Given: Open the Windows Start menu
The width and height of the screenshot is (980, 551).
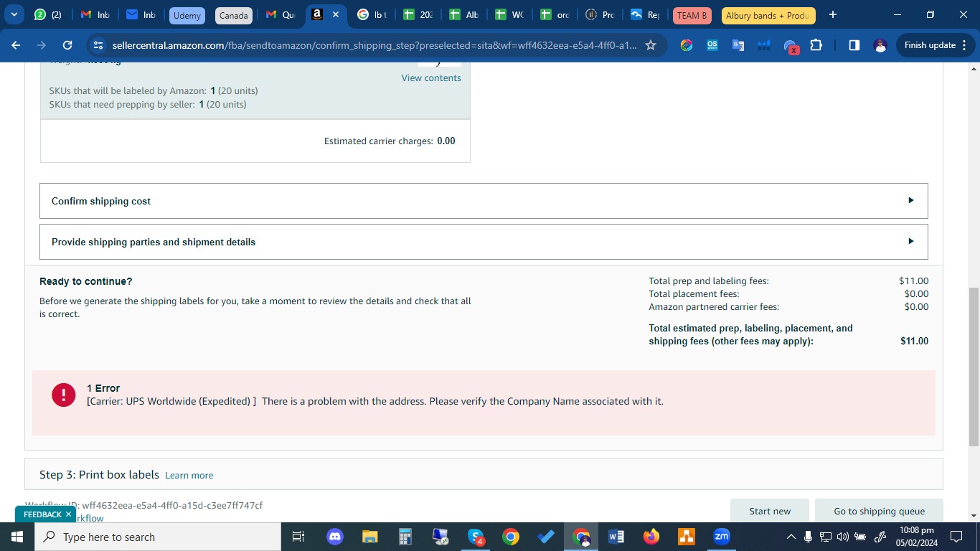Looking at the screenshot, I should pyautogui.click(x=17, y=537).
